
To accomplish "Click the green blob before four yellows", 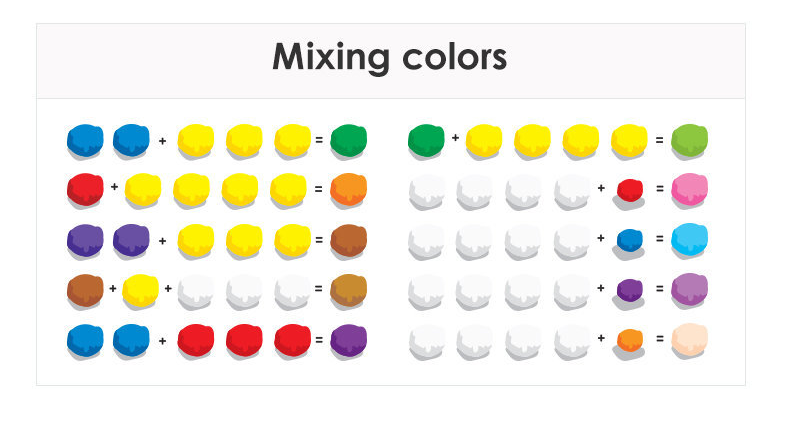I will (x=426, y=140).
